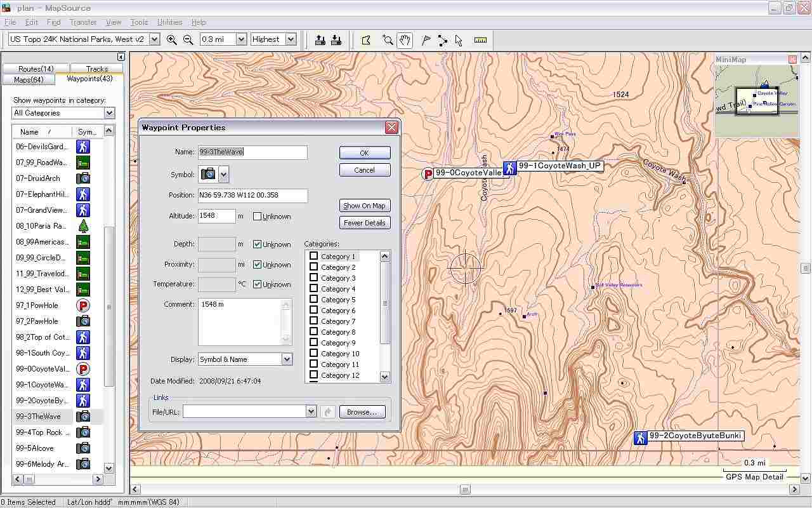Open the waypoint Symbol dropdown
This screenshot has height=508, width=812.
tap(224, 175)
